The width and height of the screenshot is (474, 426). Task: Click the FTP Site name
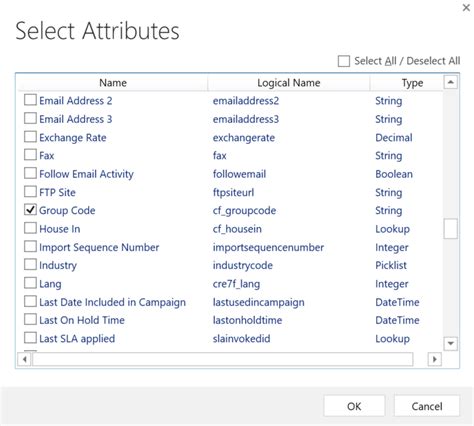[57, 192]
